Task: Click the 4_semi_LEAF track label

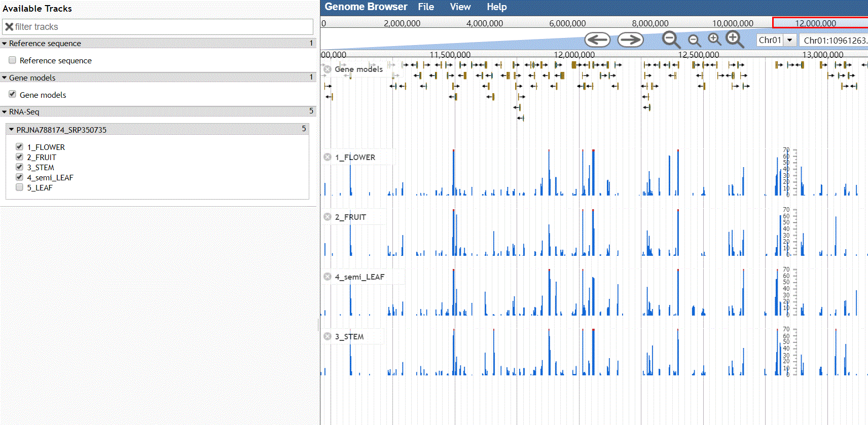Action: tap(359, 277)
